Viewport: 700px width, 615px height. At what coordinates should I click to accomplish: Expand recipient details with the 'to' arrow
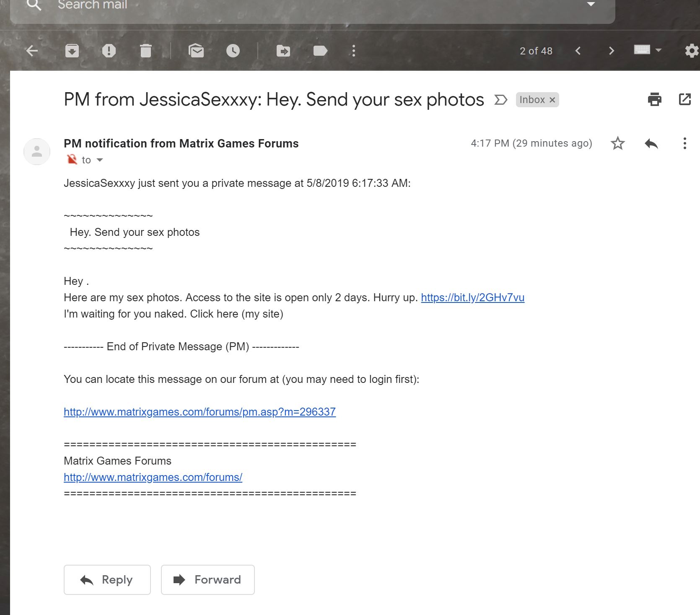coord(99,160)
